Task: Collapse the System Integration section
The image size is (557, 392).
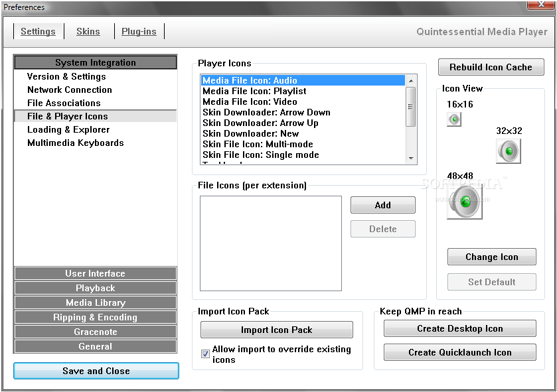Action: point(96,62)
